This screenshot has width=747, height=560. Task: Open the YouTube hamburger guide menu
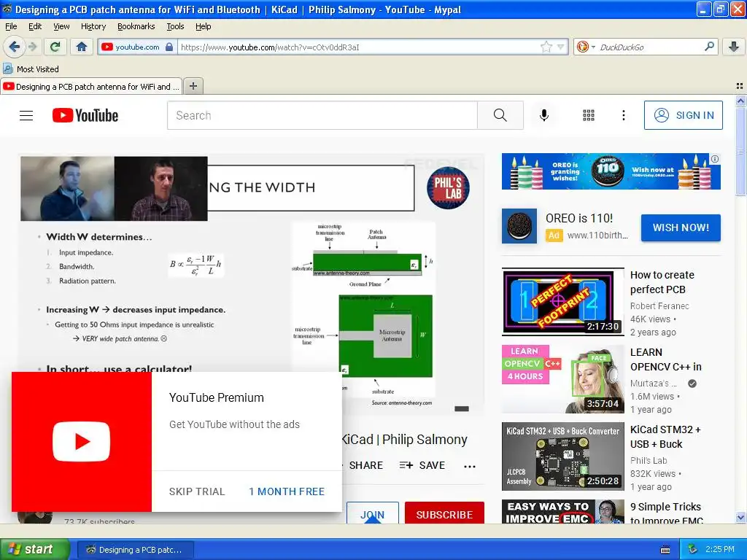point(26,115)
